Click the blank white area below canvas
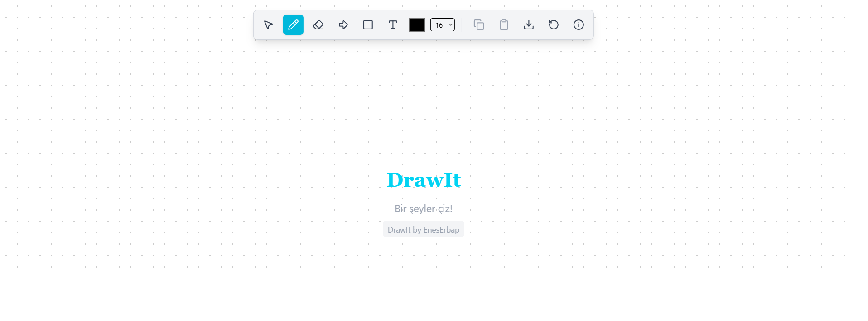This screenshot has height=321, width=868. [424, 297]
